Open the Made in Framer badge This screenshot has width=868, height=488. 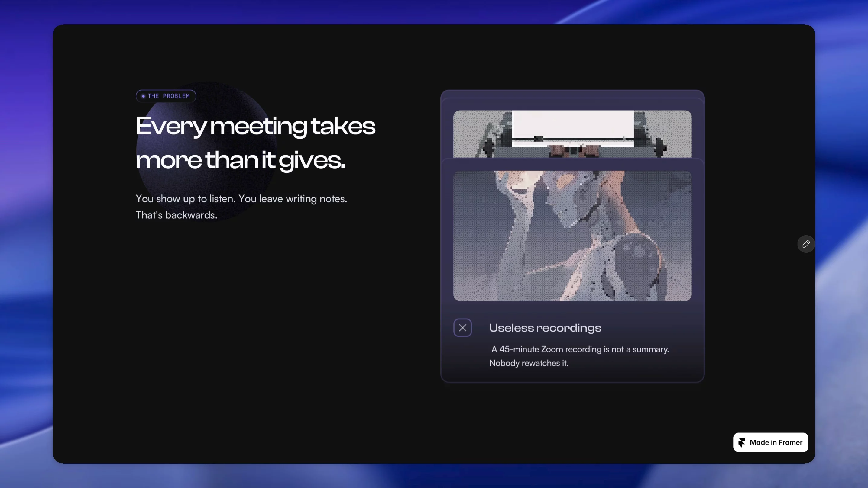(x=770, y=442)
